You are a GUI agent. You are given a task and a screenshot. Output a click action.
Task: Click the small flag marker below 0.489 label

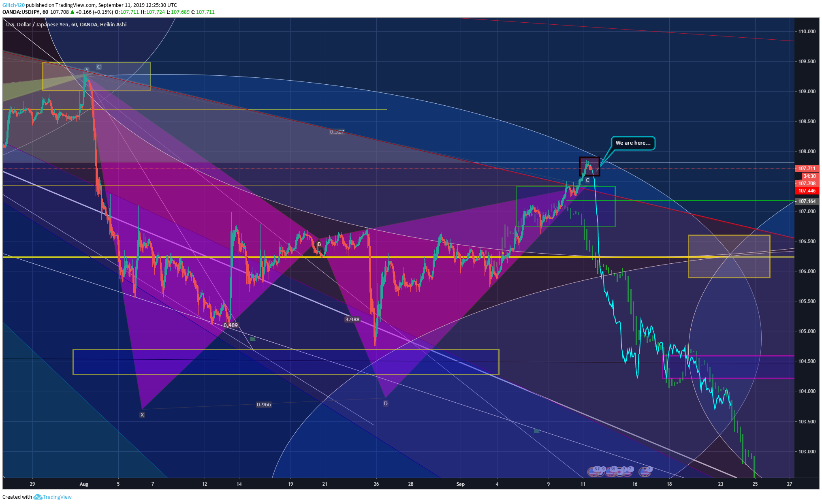pos(253,339)
